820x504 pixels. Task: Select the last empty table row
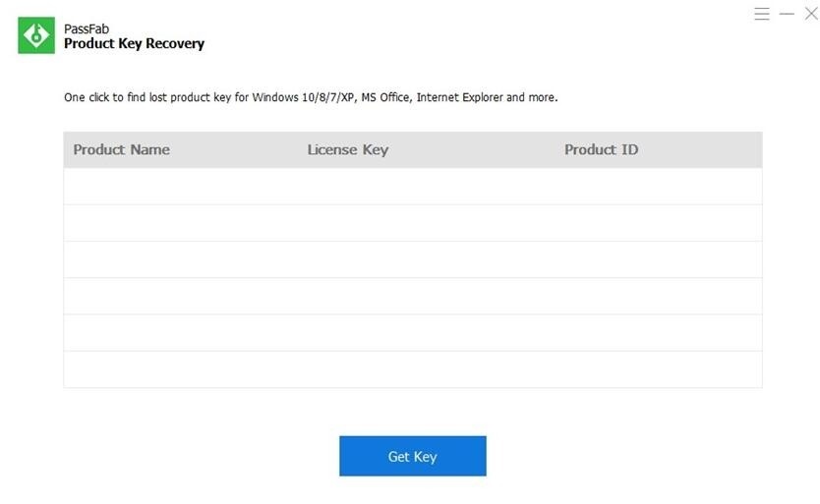tap(412, 368)
